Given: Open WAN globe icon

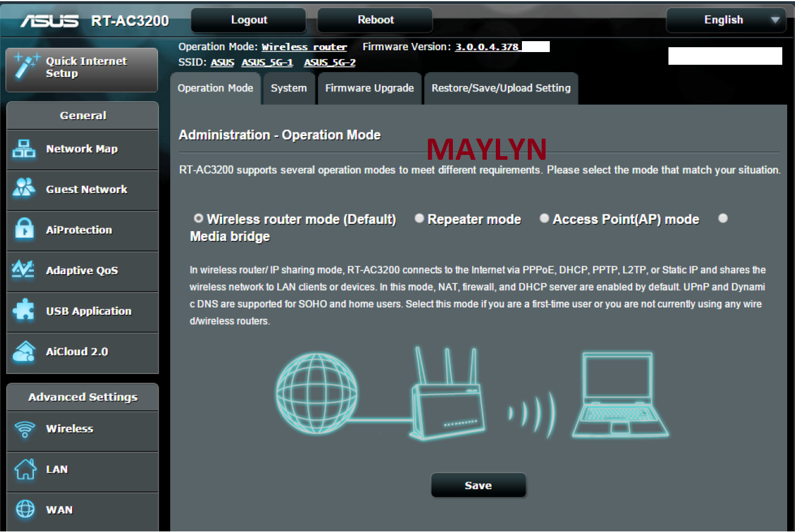Looking at the screenshot, I should pyautogui.click(x=24, y=510).
